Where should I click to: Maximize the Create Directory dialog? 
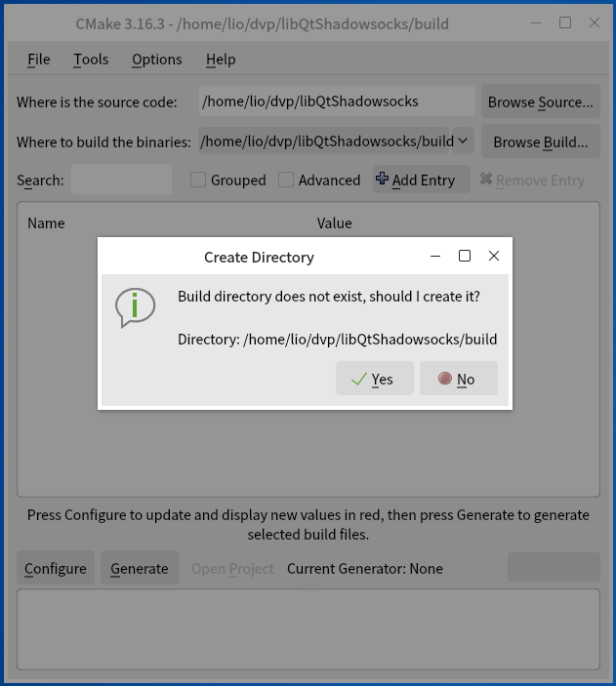click(465, 256)
